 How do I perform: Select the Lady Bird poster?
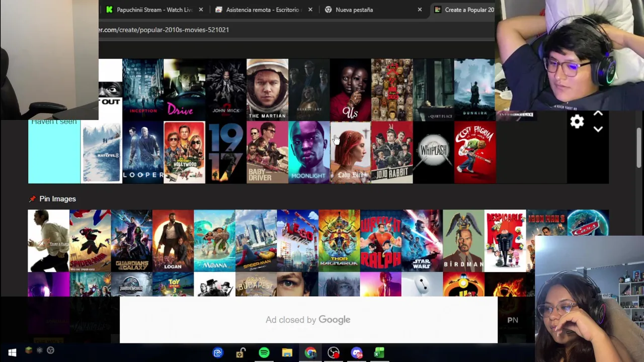[x=350, y=152]
